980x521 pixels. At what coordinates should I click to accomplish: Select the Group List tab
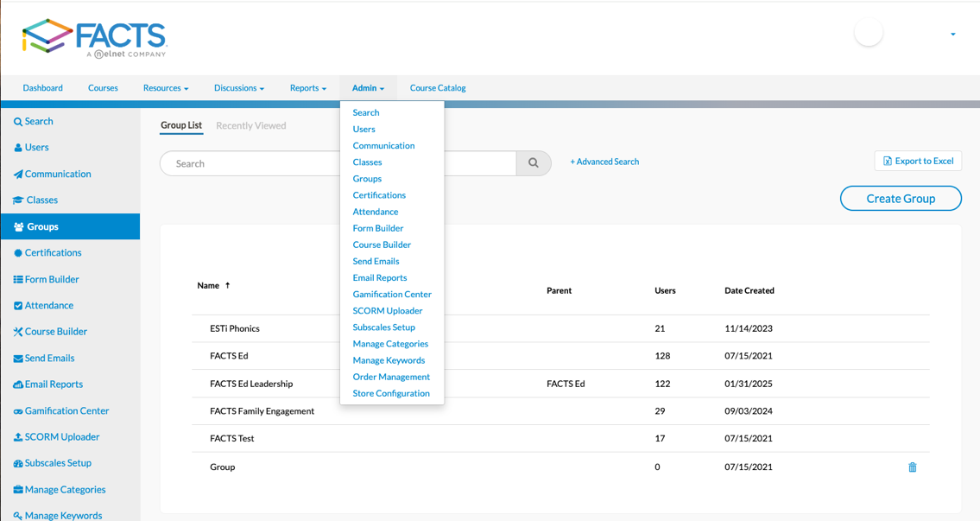coord(181,126)
